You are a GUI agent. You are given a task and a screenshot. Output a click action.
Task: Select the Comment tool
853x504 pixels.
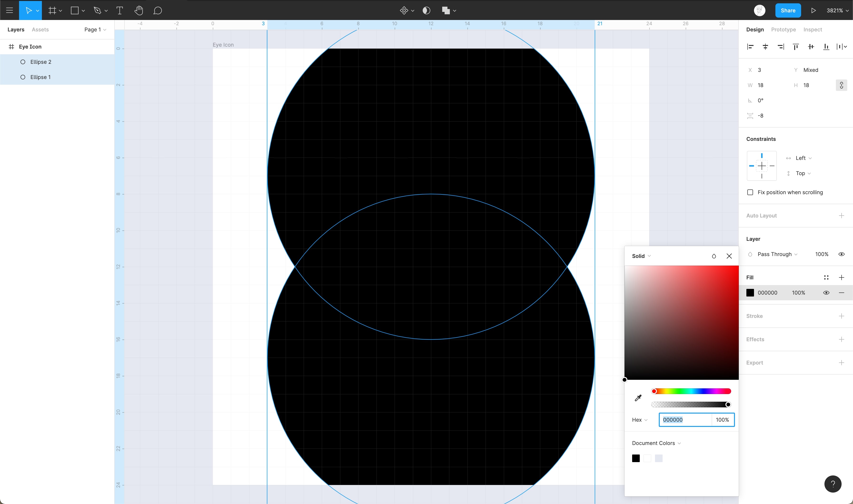pyautogui.click(x=157, y=10)
